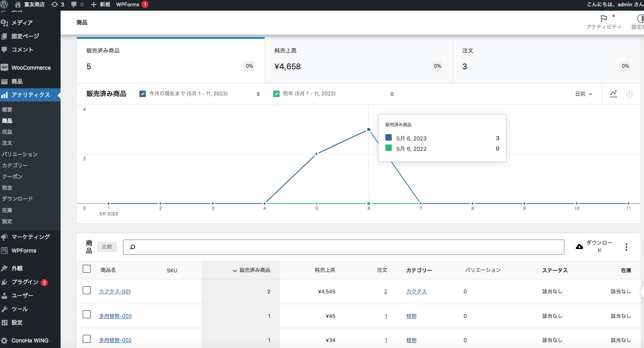This screenshot has height=348, width=644.
Task: Open the 商品 sidebar menu
Action: click(30, 82)
